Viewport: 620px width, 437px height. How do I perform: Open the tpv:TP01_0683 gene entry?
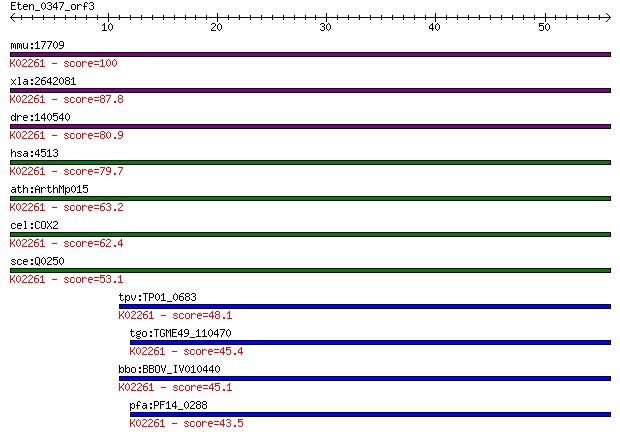point(157,297)
